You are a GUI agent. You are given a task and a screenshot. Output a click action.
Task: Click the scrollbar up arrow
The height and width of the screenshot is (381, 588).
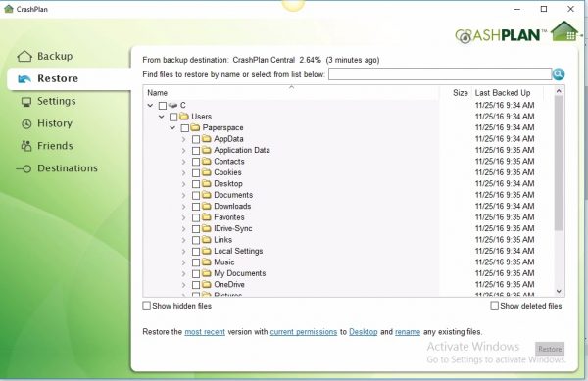coord(559,91)
